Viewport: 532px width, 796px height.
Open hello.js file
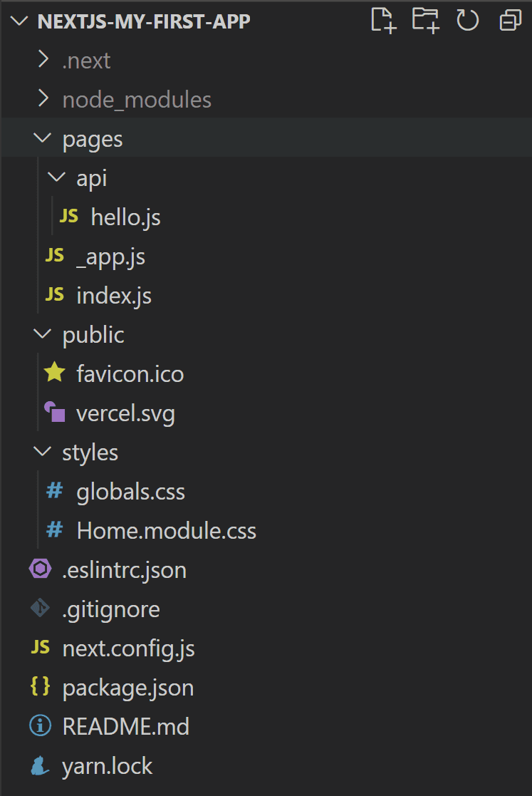[x=125, y=217]
